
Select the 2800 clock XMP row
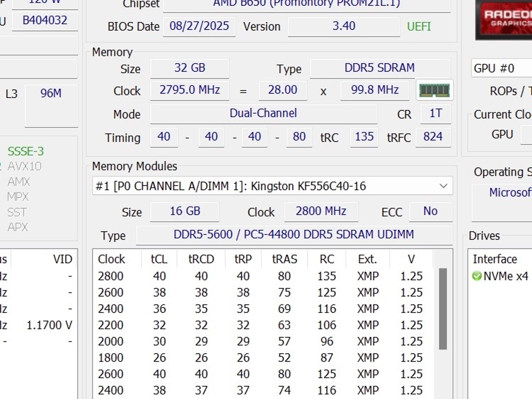point(264,276)
